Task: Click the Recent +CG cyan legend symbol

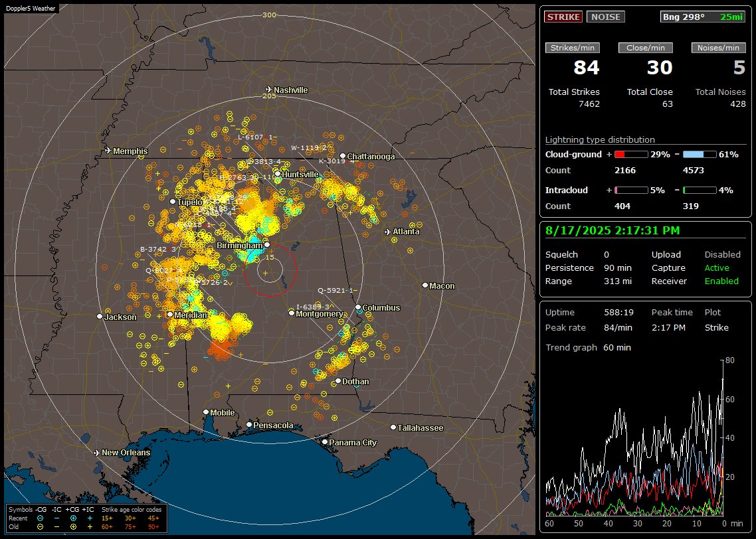Action: click(x=73, y=518)
